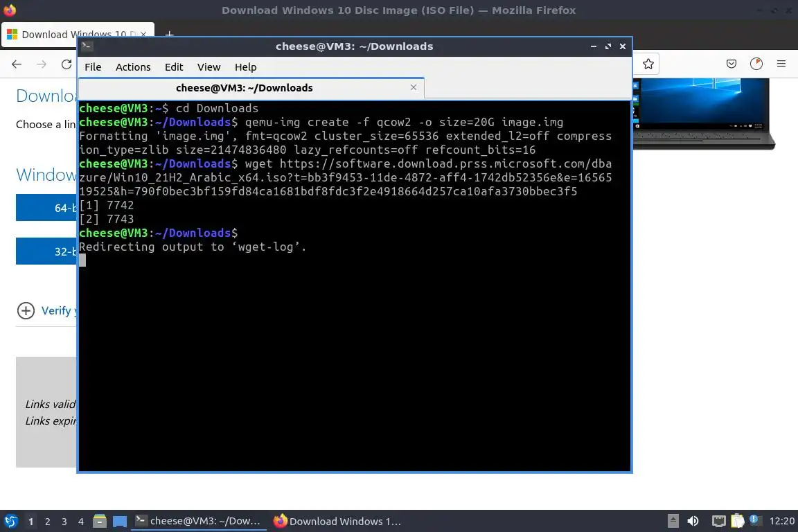Open the terminal Help menu
Viewport: 798px width, 532px height.
[245, 67]
